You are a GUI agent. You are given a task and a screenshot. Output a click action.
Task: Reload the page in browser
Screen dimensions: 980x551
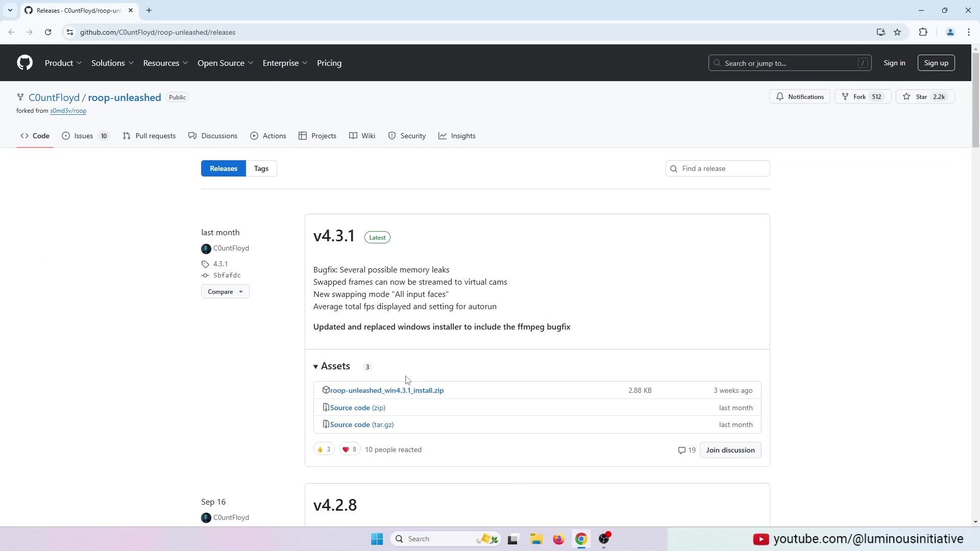point(48,32)
